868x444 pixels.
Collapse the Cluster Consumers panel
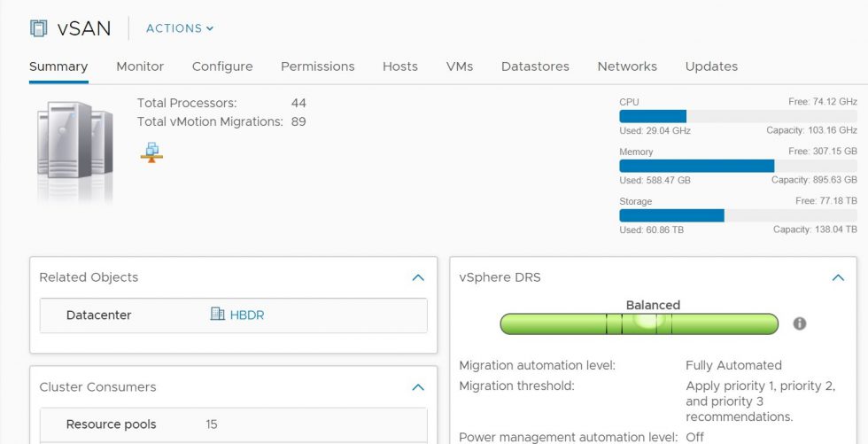tap(418, 387)
